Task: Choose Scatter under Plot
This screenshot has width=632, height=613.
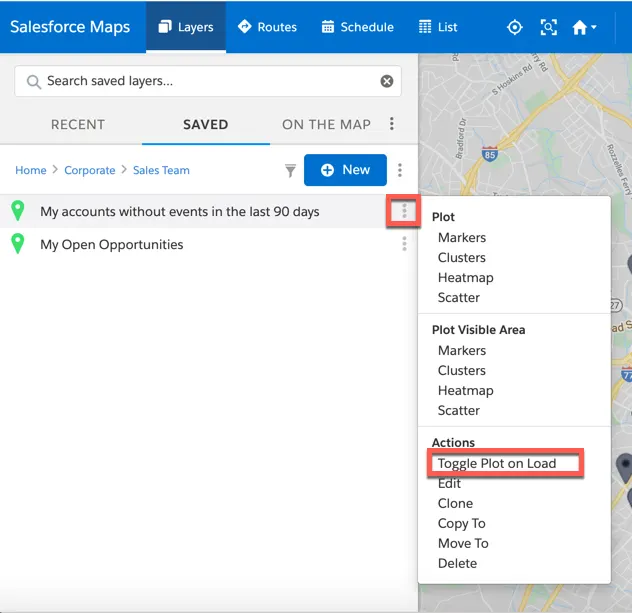Action: [459, 298]
